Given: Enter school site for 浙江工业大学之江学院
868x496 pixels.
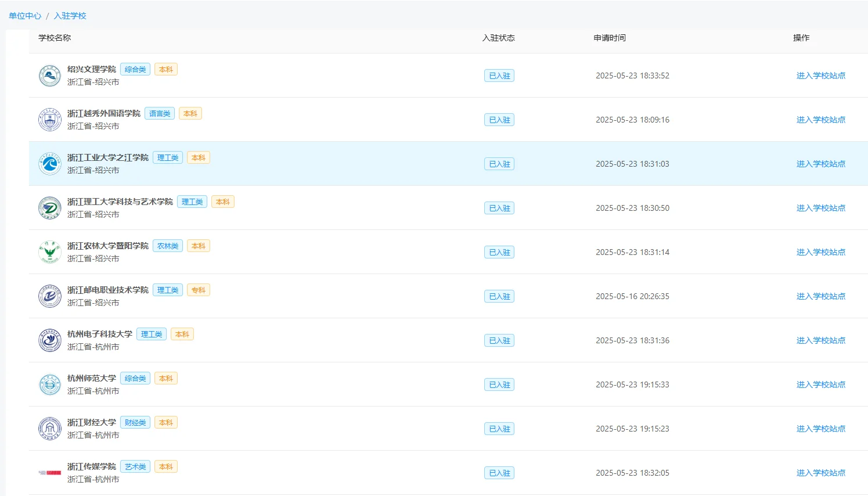Looking at the screenshot, I should click(x=821, y=164).
